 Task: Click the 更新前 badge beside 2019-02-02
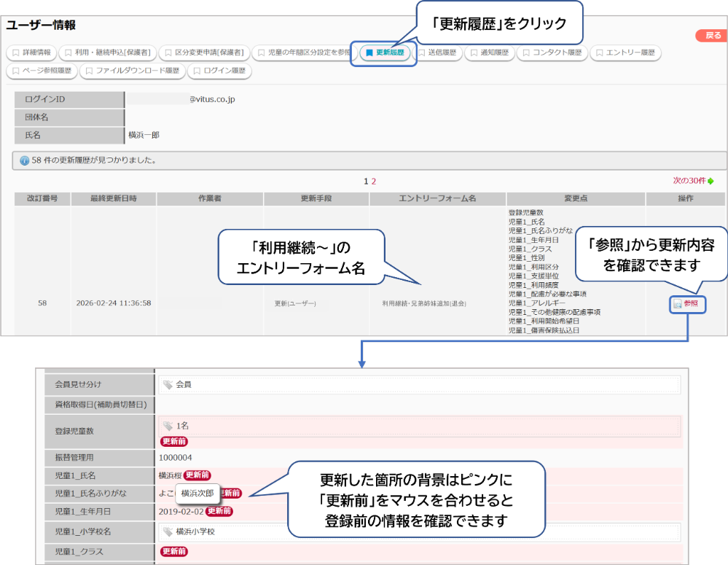(219, 511)
